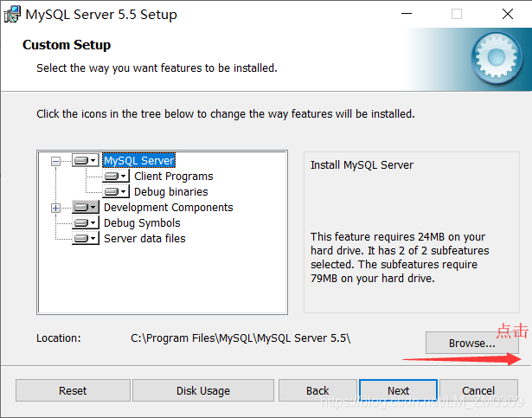The width and height of the screenshot is (532, 418).
Task: Close the MySQL Server Setup window
Action: pos(508,14)
